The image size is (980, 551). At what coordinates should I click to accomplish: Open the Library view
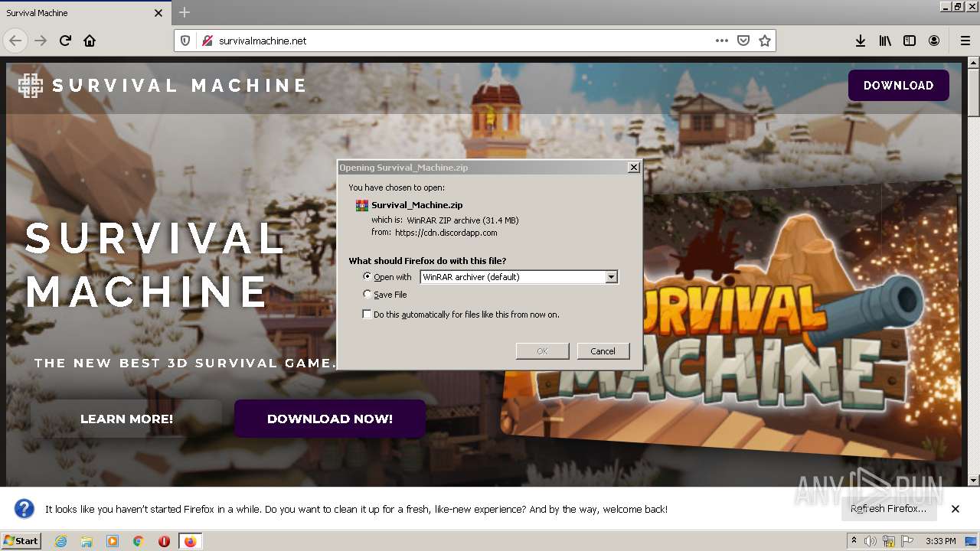pos(885,41)
